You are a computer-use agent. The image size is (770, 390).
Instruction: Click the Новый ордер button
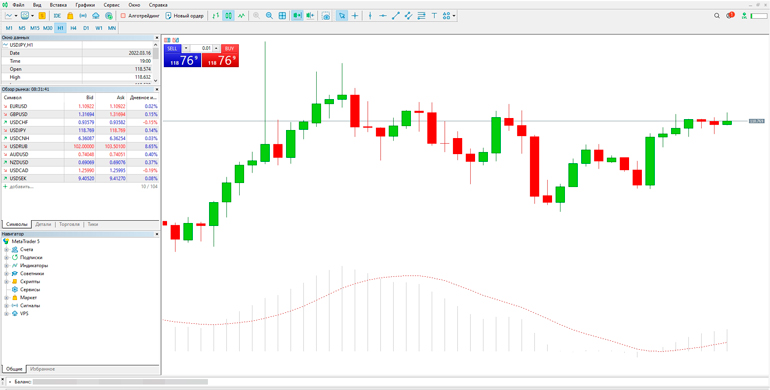pyautogui.click(x=185, y=16)
